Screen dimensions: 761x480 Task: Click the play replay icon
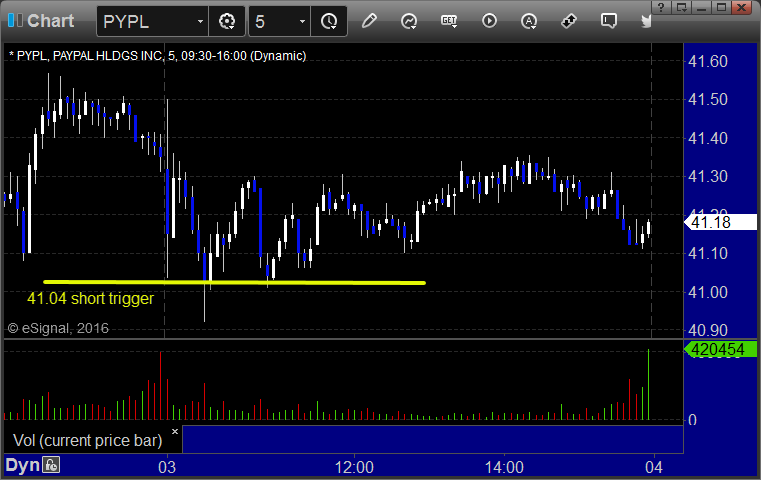click(x=489, y=21)
